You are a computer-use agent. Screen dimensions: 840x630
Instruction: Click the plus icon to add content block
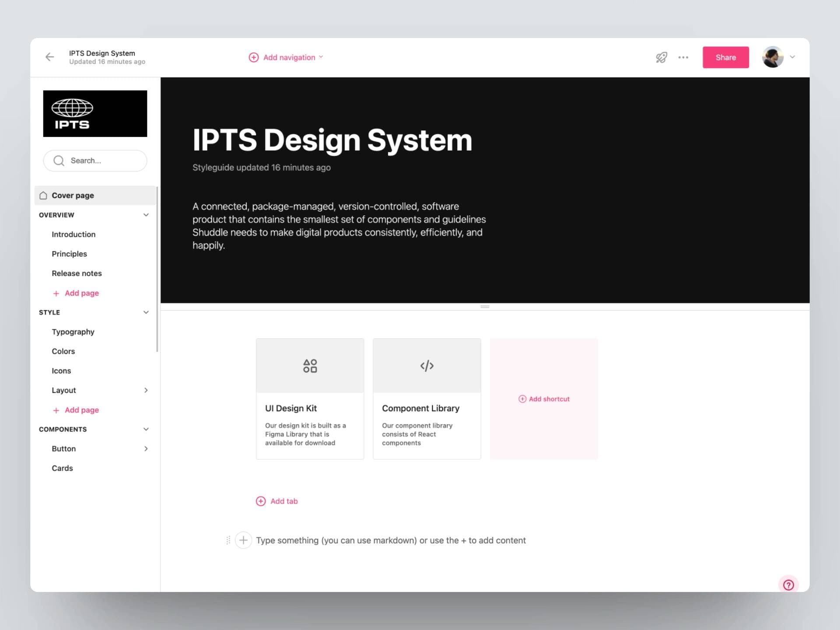tap(244, 540)
